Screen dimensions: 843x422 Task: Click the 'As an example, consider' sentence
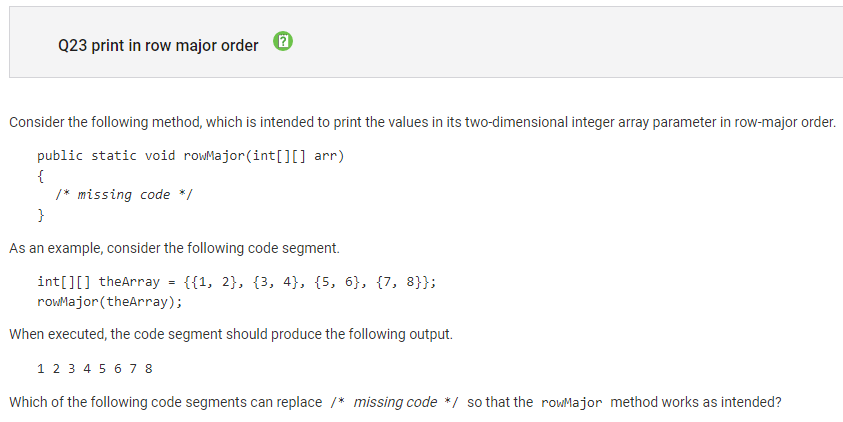pos(174,248)
